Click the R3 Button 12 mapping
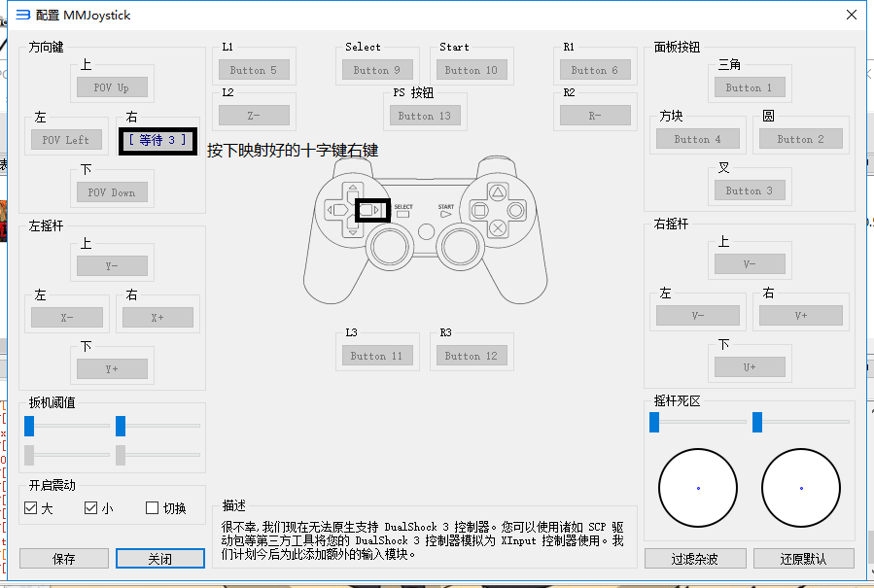The height and width of the screenshot is (588, 874). 471,356
